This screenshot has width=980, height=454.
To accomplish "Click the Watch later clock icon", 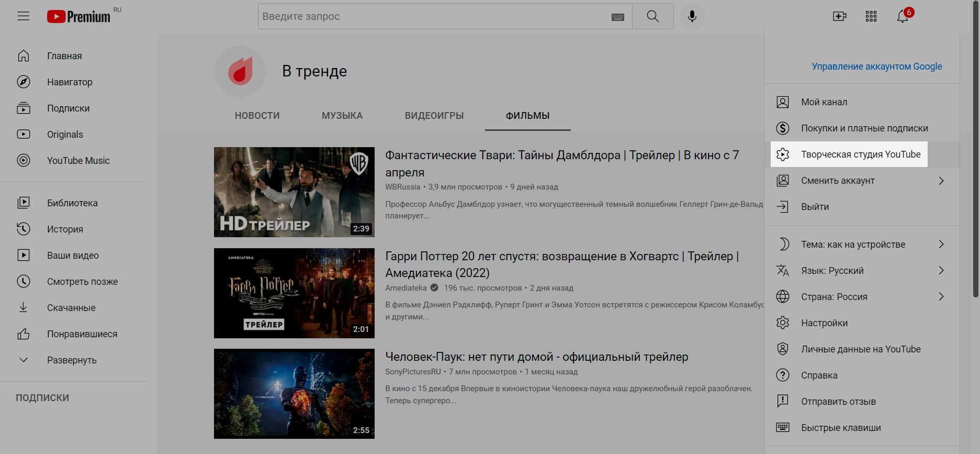I will (24, 282).
